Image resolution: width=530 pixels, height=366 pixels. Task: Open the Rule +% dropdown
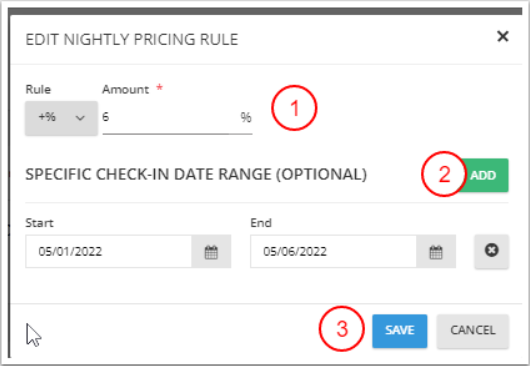pyautogui.click(x=61, y=118)
